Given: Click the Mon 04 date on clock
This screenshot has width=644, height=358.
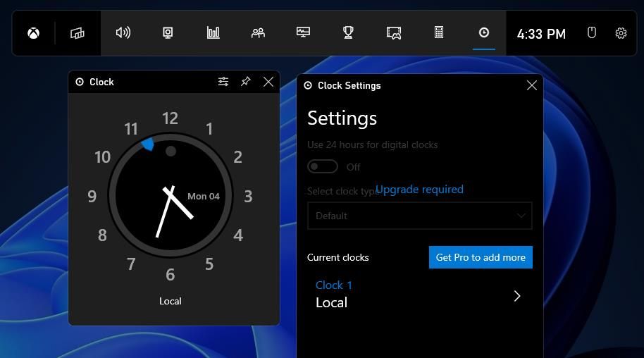Looking at the screenshot, I should [x=204, y=197].
